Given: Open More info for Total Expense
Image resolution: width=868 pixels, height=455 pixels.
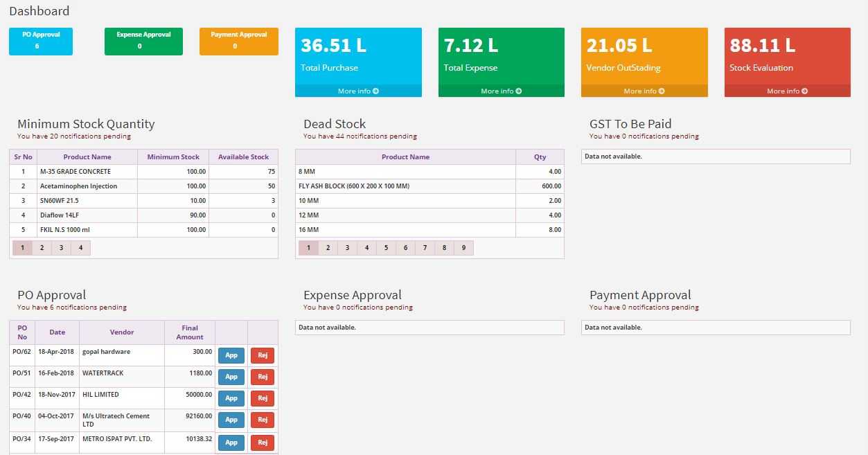Looking at the screenshot, I should click(501, 91).
